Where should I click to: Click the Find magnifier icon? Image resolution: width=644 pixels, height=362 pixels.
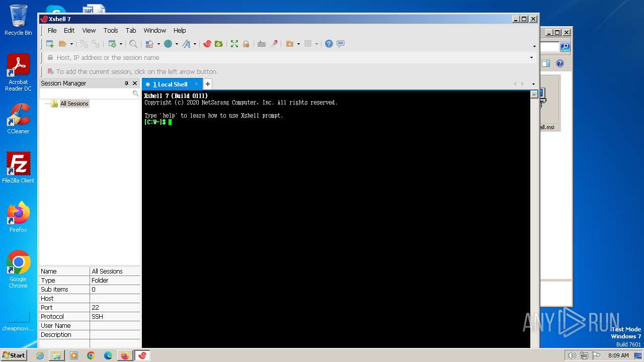coord(133,44)
